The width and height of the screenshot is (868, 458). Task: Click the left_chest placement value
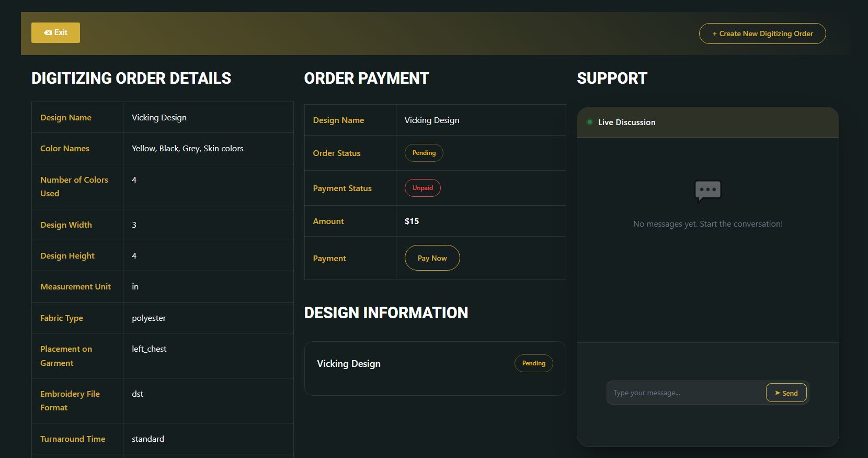149,349
